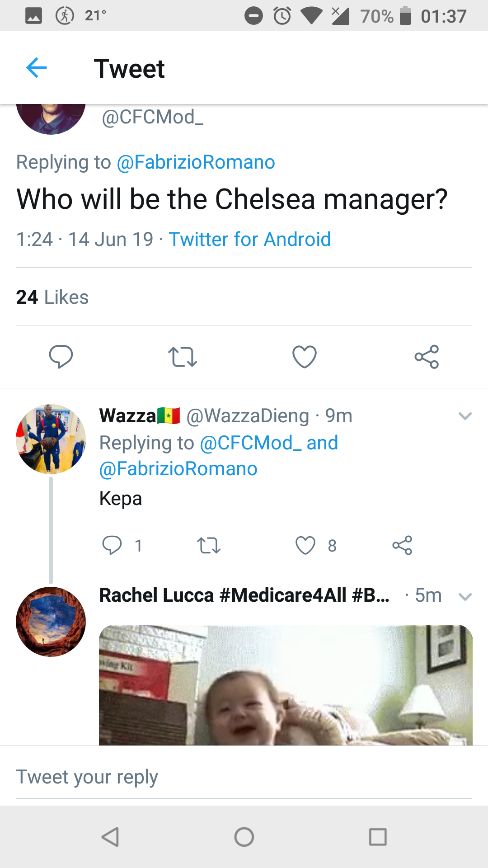Retweet the main CFCMod_ tweet
The width and height of the screenshot is (488, 868).
coord(183,357)
